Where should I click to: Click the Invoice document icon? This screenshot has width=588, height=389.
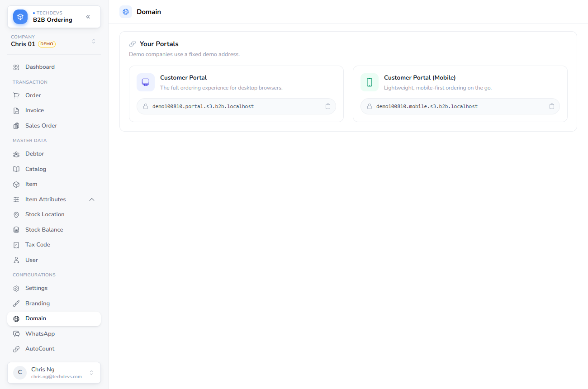pos(16,110)
